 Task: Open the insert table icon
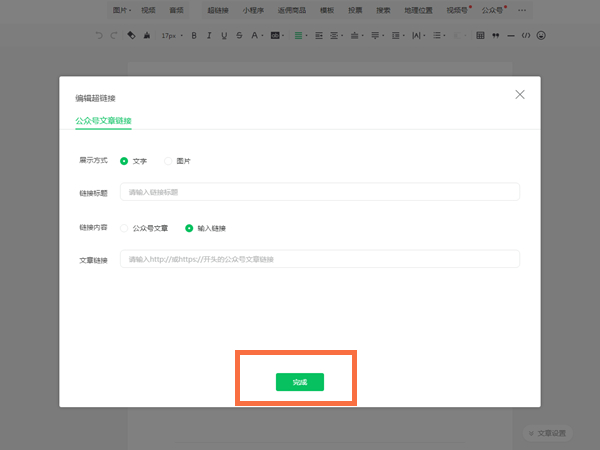[x=480, y=35]
